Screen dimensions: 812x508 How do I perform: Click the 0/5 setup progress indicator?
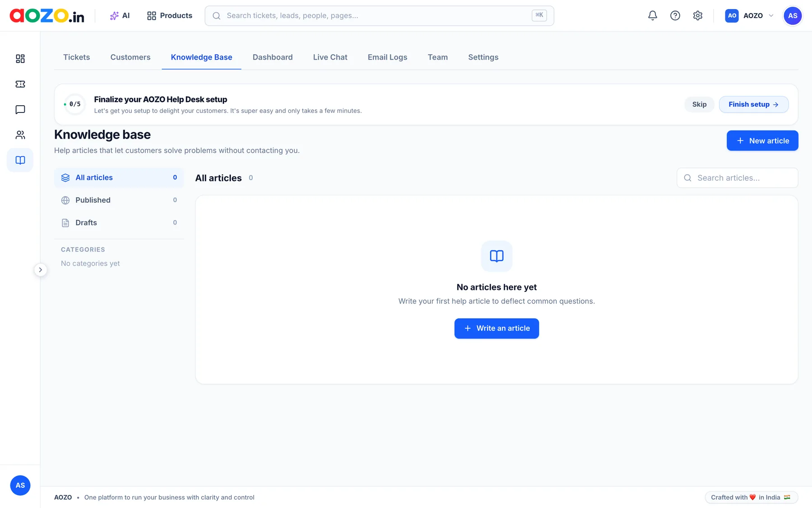pyautogui.click(x=74, y=104)
